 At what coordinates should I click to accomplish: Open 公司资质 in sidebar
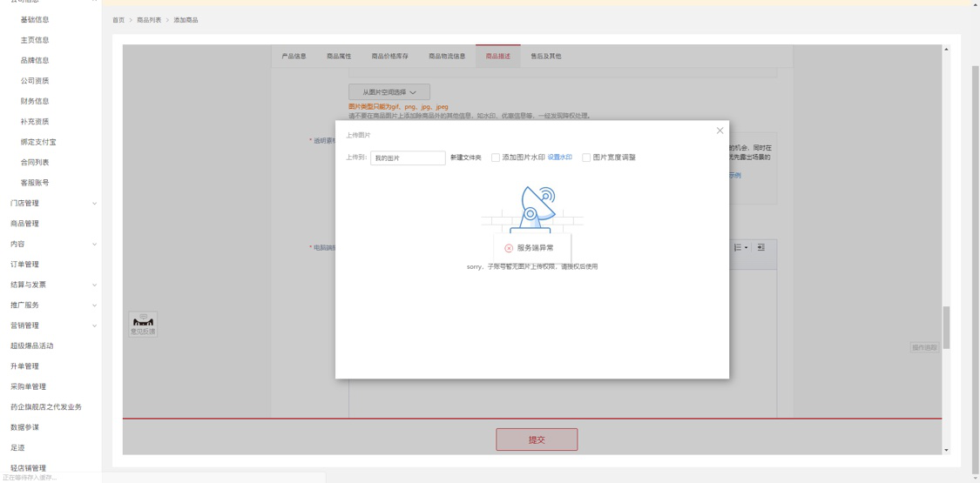click(x=35, y=80)
